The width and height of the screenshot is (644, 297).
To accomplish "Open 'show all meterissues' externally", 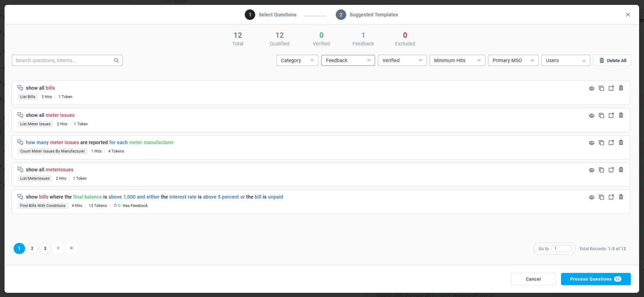I will point(611,170).
